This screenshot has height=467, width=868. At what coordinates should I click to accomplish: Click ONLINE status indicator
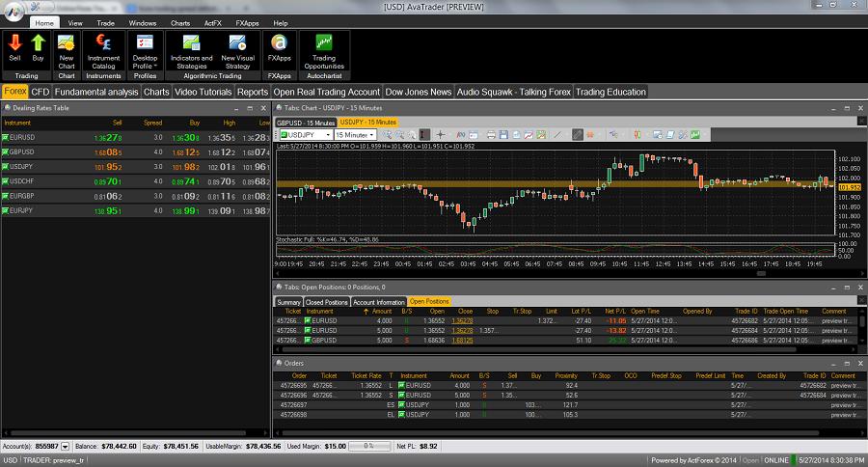(776, 460)
